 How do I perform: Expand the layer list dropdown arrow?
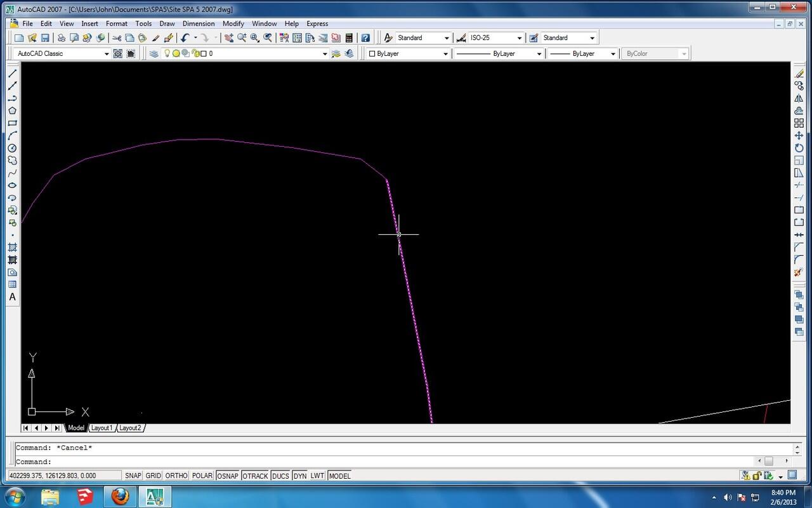325,54
